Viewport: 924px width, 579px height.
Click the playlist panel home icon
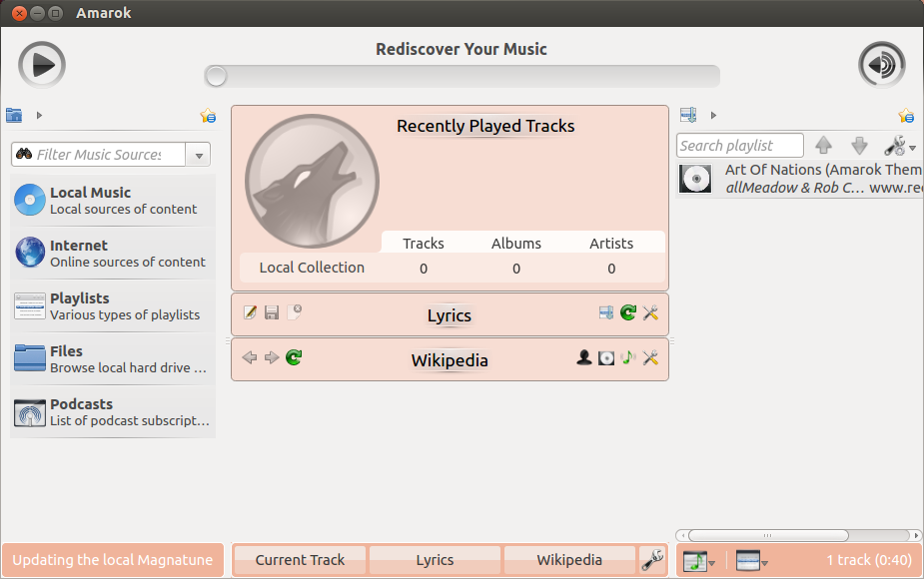688,115
